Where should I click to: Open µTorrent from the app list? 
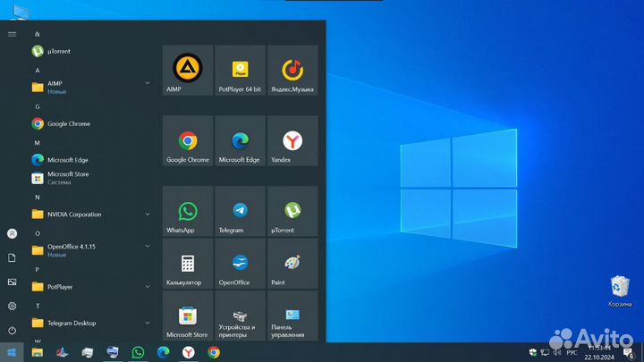[91, 51]
